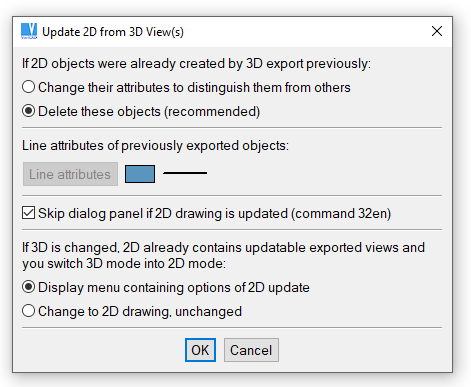The height and width of the screenshot is (387, 471).
Task: Close the Update 2D from 3D View(s) dialog
Action: pyautogui.click(x=437, y=31)
